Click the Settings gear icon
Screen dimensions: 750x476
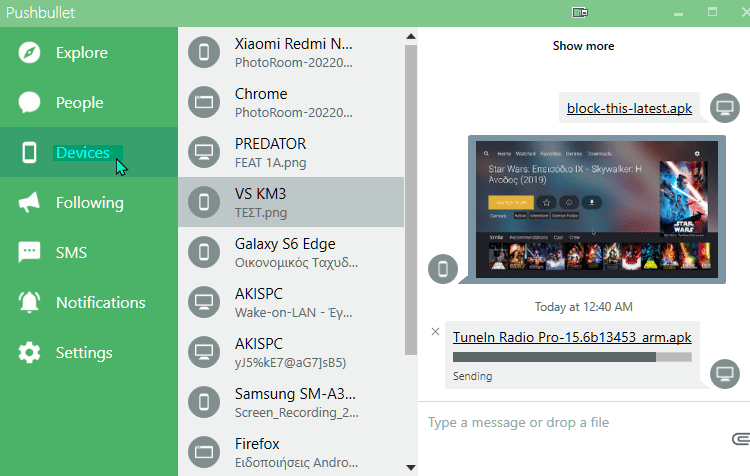[x=29, y=353]
